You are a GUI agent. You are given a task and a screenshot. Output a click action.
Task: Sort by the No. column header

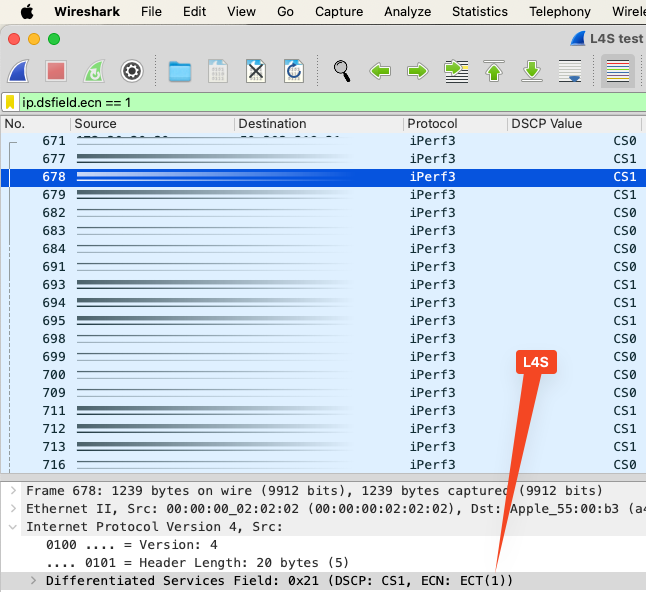35,124
